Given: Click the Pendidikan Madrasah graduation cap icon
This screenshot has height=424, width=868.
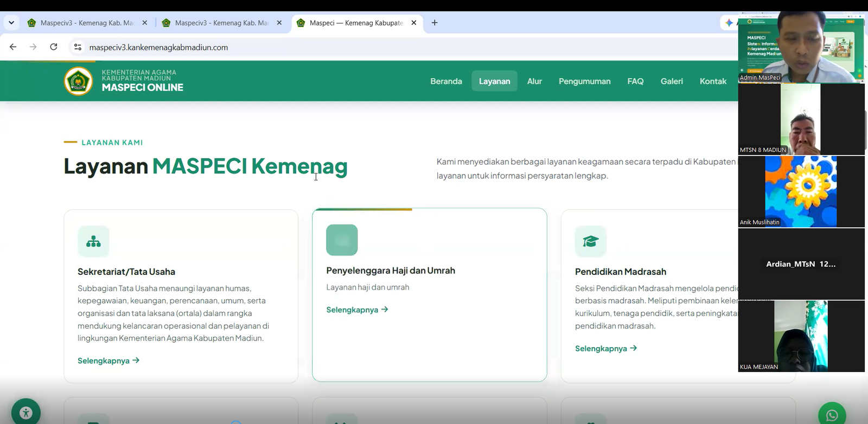Looking at the screenshot, I should click(591, 241).
